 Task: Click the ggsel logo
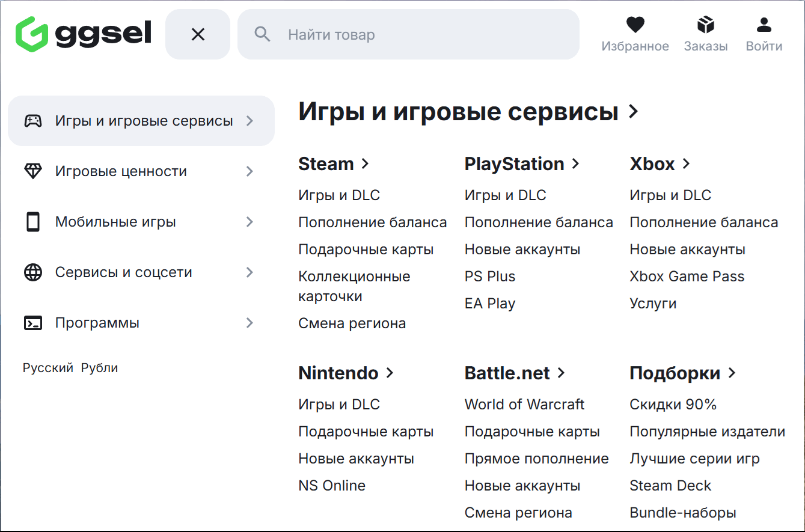pyautogui.click(x=83, y=34)
